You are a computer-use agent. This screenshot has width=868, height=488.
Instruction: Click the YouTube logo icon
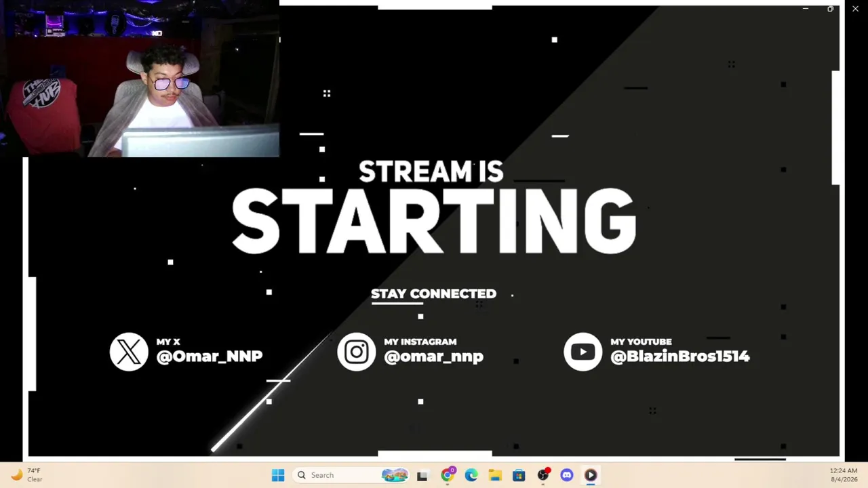[583, 352]
